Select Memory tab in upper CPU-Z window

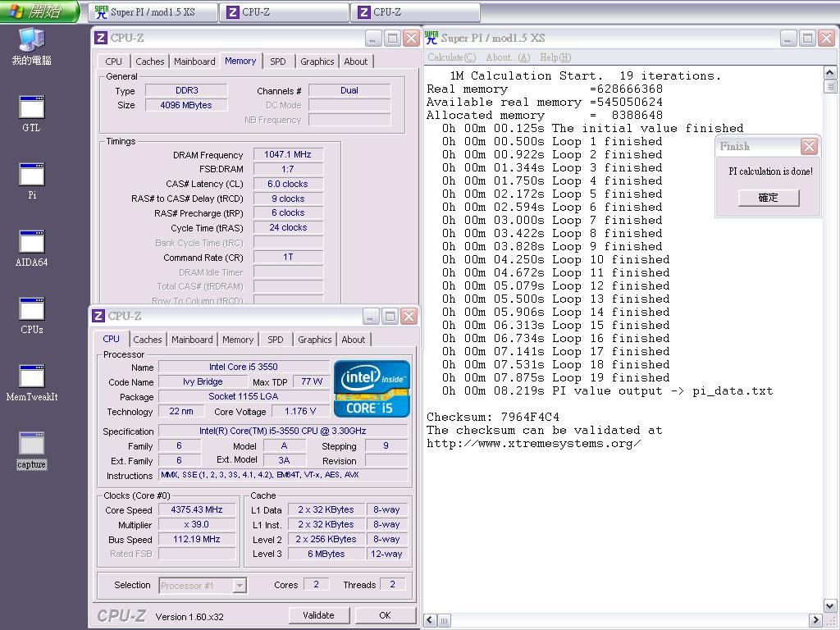click(x=240, y=61)
